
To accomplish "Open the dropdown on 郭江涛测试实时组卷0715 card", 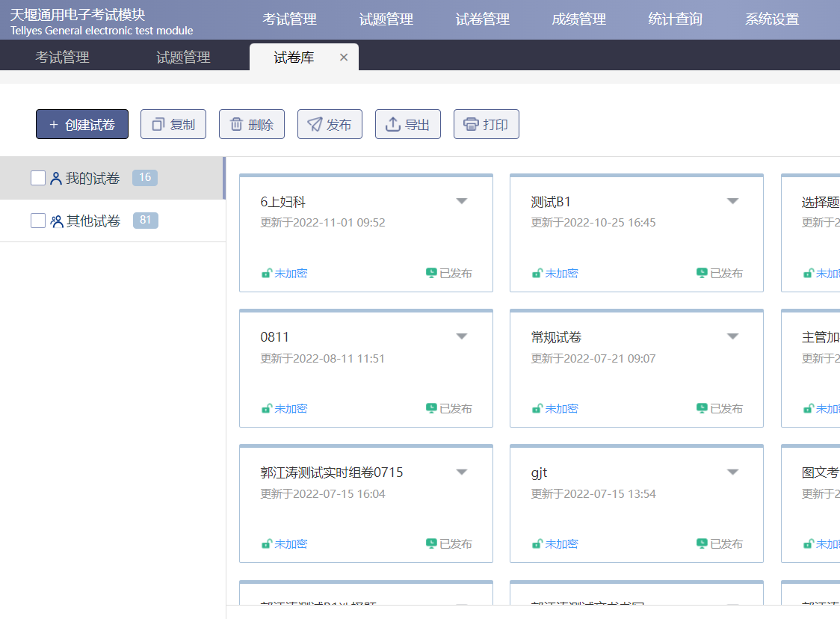I will point(462,472).
